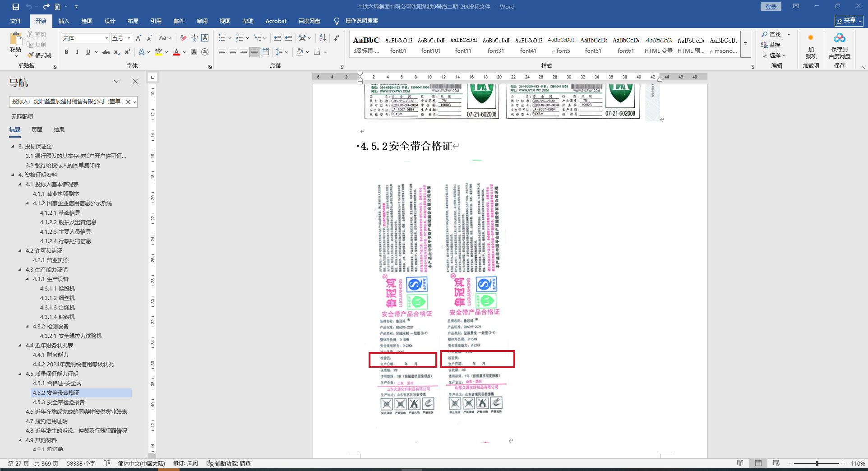The height and width of the screenshot is (471, 868).
Task: Collapse the 4.5 质量保证能力证明 heading
Action: (20, 374)
